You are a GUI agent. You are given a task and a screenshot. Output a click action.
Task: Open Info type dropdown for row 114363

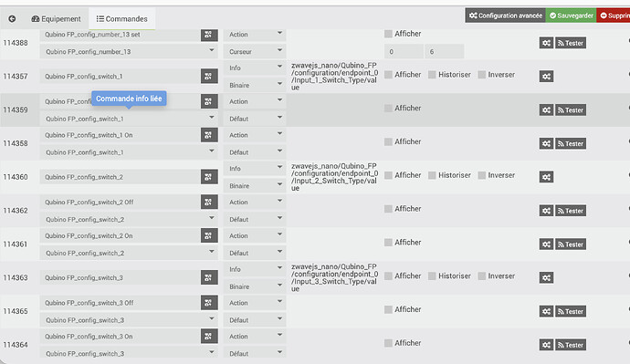(x=255, y=269)
